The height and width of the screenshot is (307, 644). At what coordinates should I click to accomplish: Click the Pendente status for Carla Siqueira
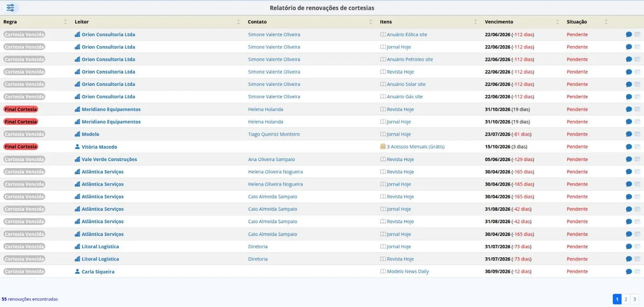pos(577,272)
